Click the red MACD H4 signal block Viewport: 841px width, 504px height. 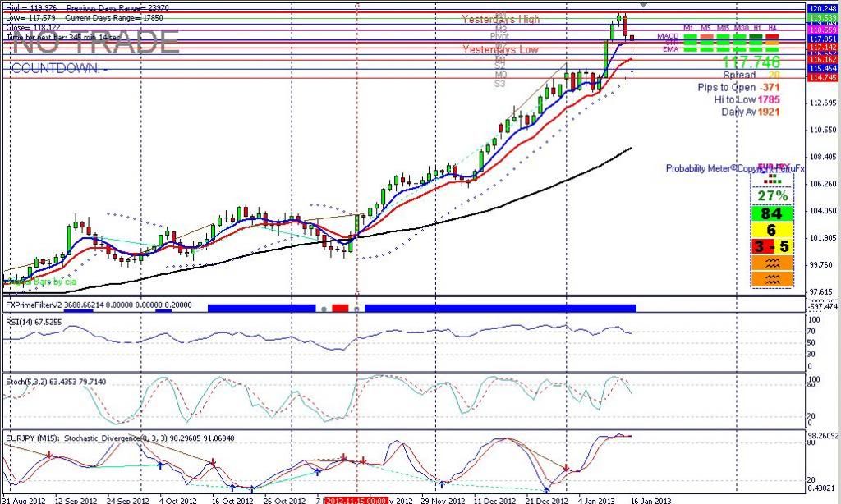point(771,37)
